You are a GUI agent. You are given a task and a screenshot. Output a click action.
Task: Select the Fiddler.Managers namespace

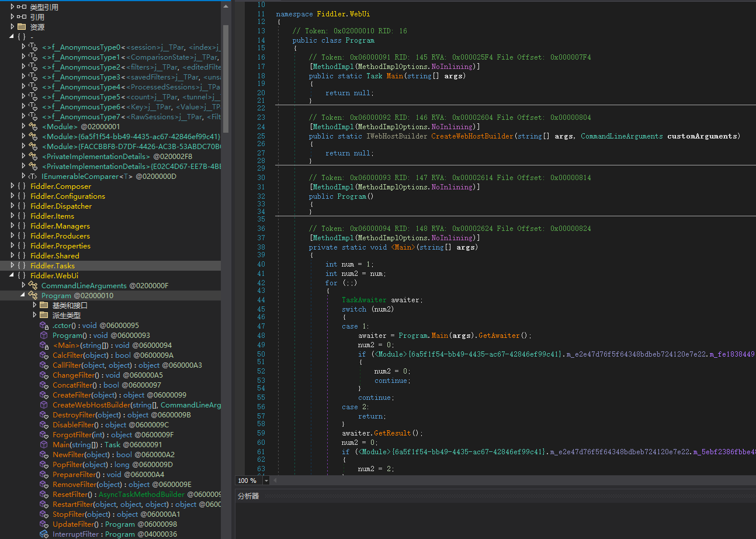click(x=60, y=226)
